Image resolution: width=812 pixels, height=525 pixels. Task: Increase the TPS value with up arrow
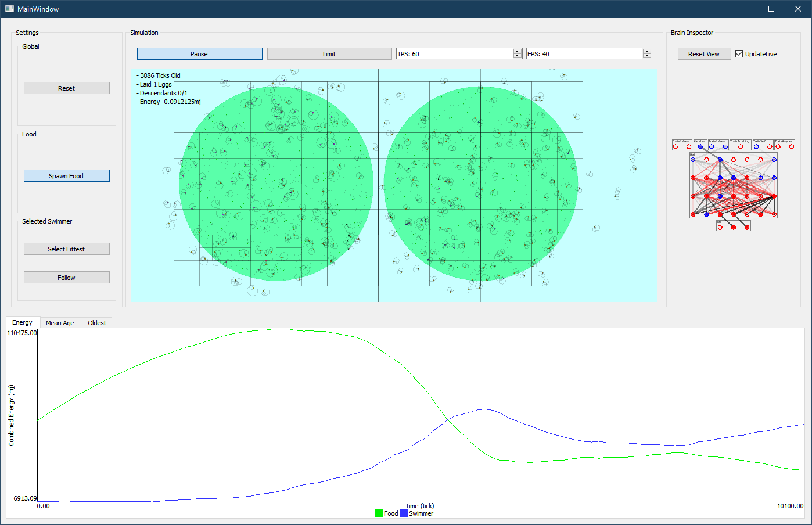(x=518, y=51)
